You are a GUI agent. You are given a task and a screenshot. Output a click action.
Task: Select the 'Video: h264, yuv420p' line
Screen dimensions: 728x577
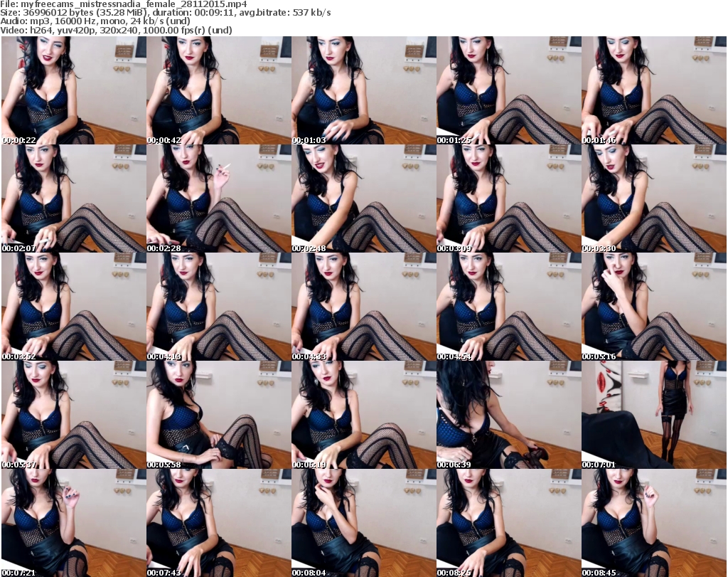pos(116,30)
